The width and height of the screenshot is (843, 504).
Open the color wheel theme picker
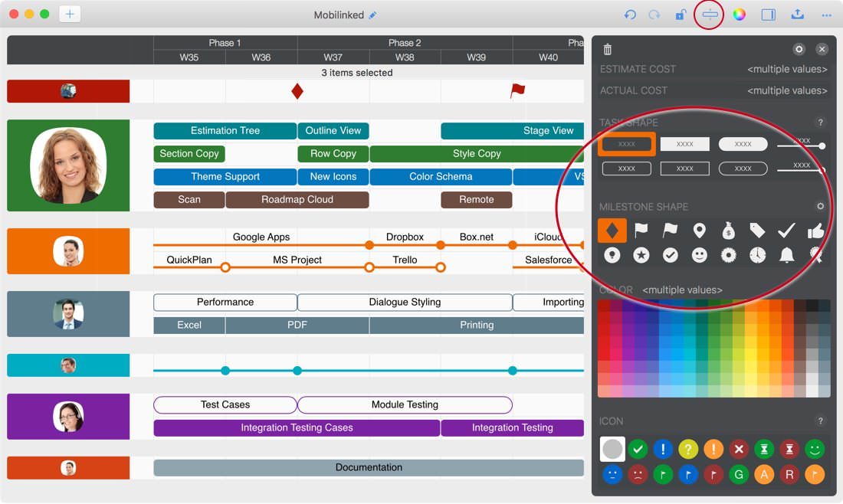point(739,15)
